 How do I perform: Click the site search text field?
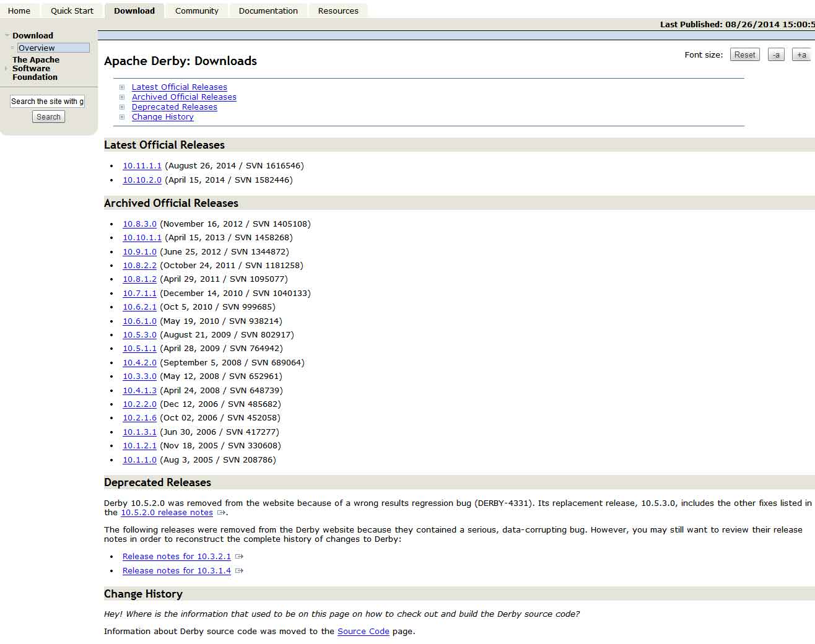pyautogui.click(x=47, y=102)
